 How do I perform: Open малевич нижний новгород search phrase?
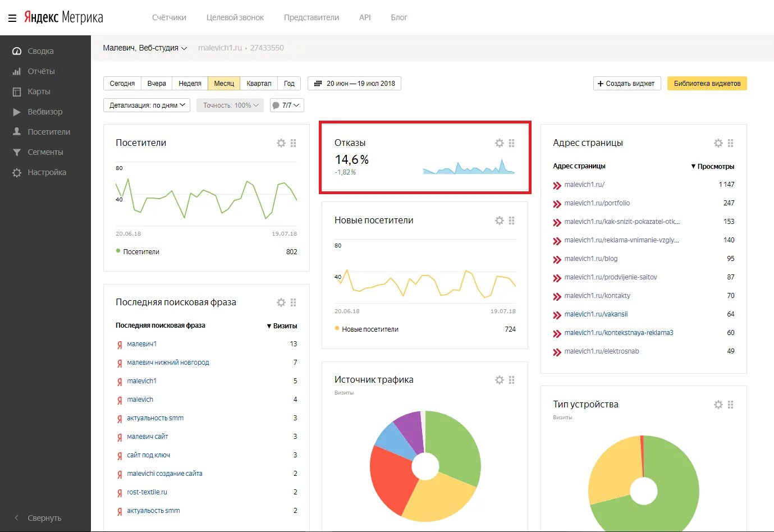[168, 363]
